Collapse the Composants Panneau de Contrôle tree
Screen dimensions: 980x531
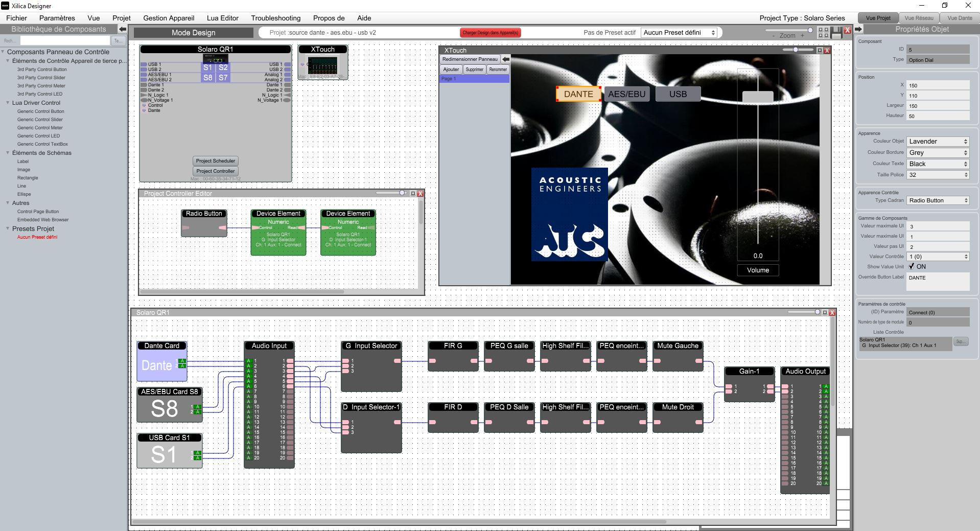pyautogui.click(x=3, y=52)
